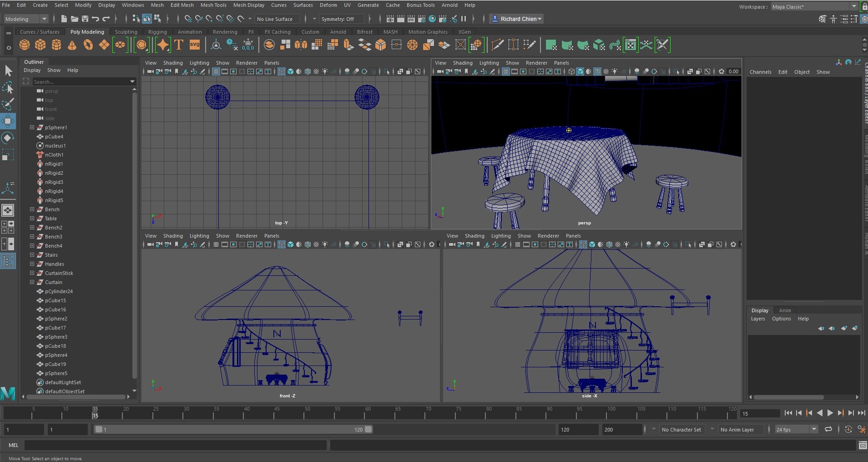Click the Undo arrow icon
Screen dimensions: 868x462
click(96, 19)
